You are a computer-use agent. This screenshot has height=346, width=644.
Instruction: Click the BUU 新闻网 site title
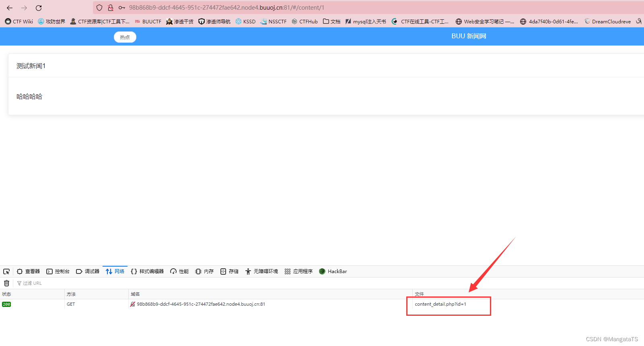tap(469, 36)
